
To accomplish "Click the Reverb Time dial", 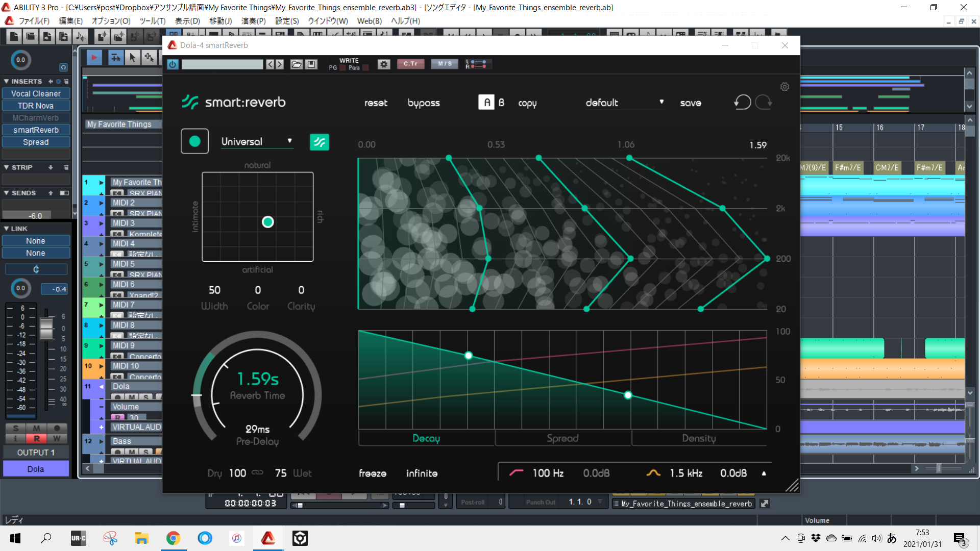I will (x=257, y=386).
